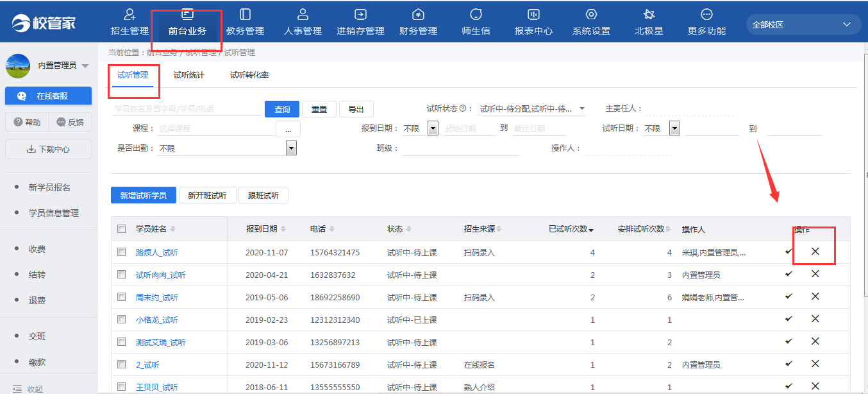Screen dimensions: 868x394
Task: Click the help question icon beside 试听状态
Action: pyautogui.click(x=463, y=109)
